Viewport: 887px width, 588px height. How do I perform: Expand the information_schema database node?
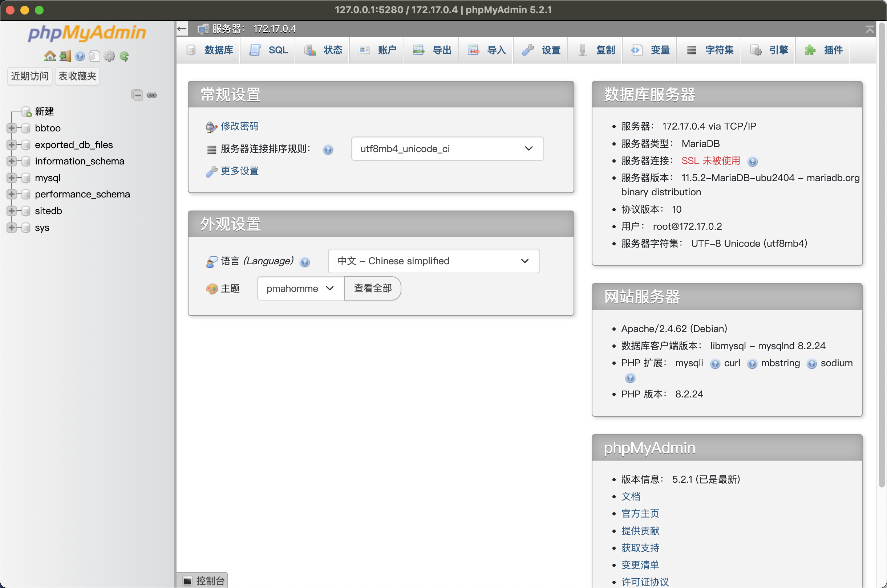click(x=11, y=161)
